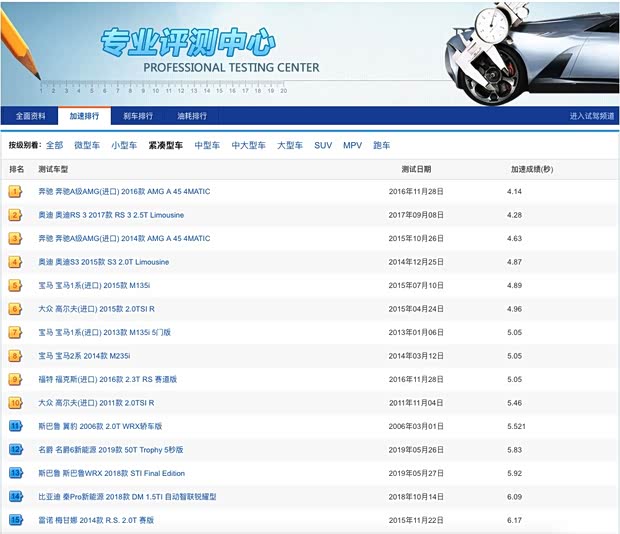The width and height of the screenshot is (620, 534).
Task: Select the 加速排行 tab
Action: [84, 116]
